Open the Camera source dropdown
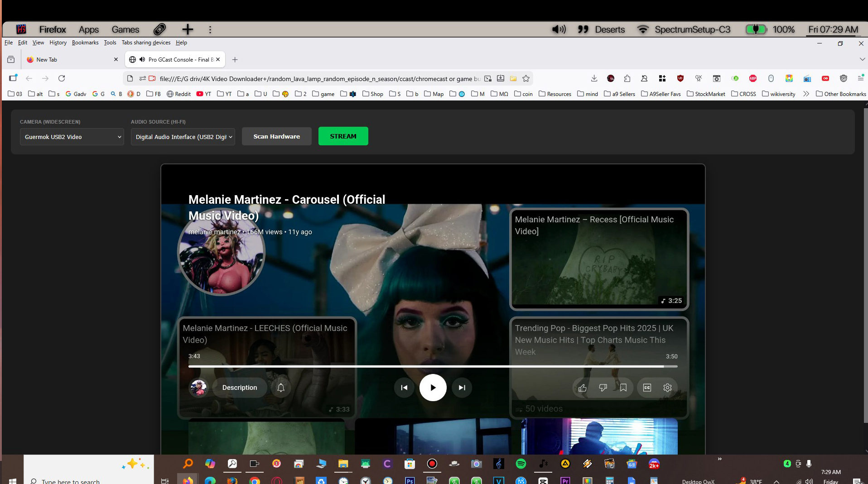868x484 pixels. [72, 137]
